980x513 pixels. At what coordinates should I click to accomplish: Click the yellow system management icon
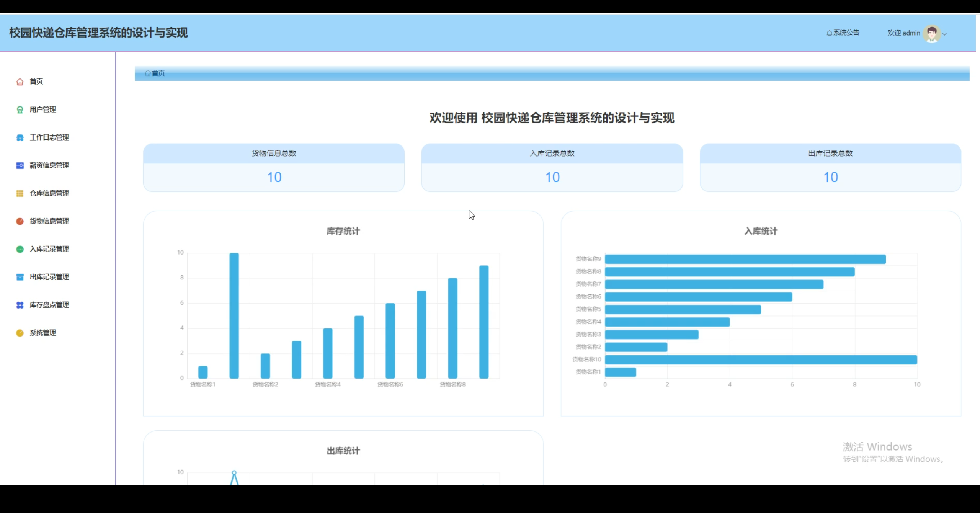click(x=20, y=333)
